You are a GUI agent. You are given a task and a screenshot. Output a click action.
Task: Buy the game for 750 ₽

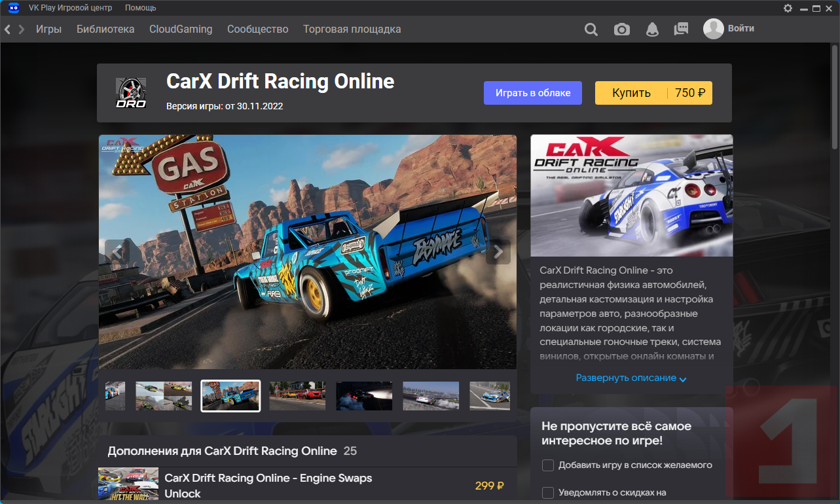[653, 93]
